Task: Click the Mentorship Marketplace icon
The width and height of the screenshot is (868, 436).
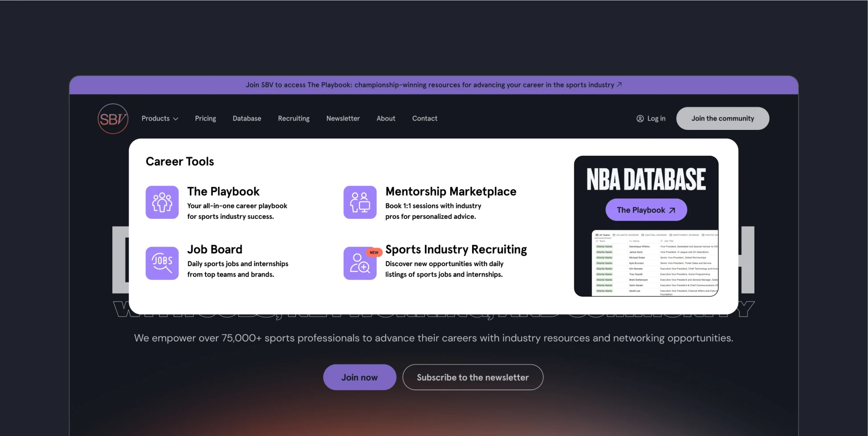Action: click(360, 202)
